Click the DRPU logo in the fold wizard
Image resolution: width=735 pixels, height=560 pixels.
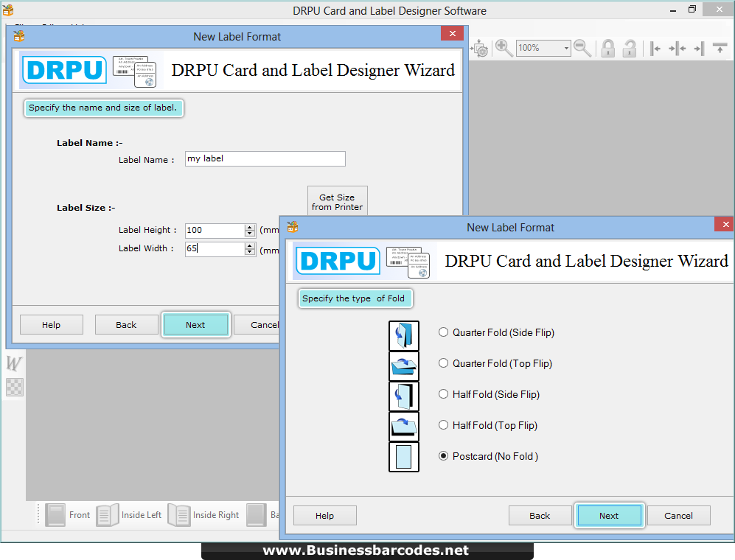pyautogui.click(x=338, y=261)
